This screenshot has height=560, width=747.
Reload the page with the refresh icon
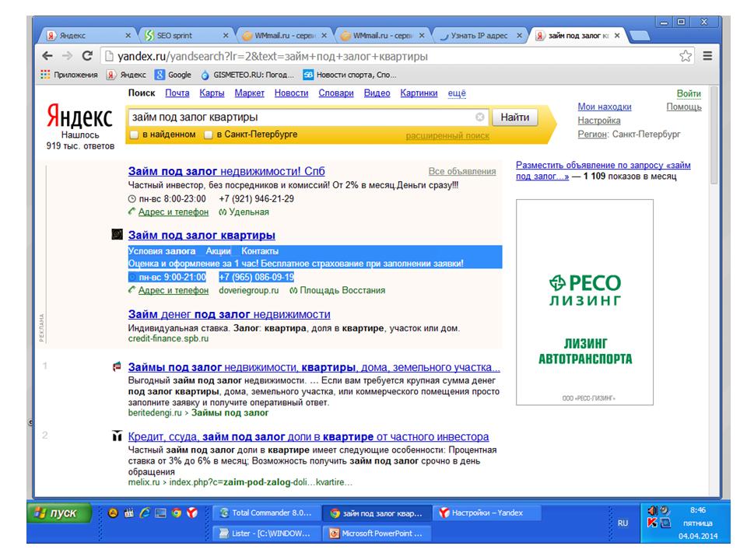[87, 56]
